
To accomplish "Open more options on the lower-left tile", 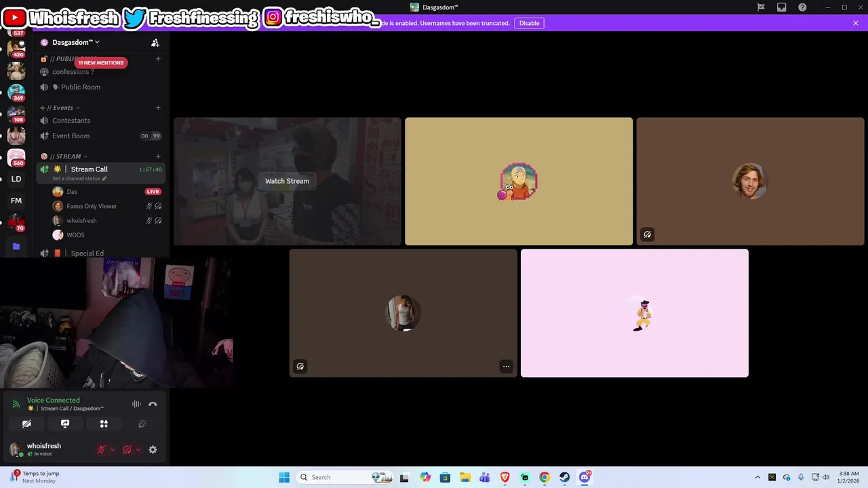I will (506, 367).
